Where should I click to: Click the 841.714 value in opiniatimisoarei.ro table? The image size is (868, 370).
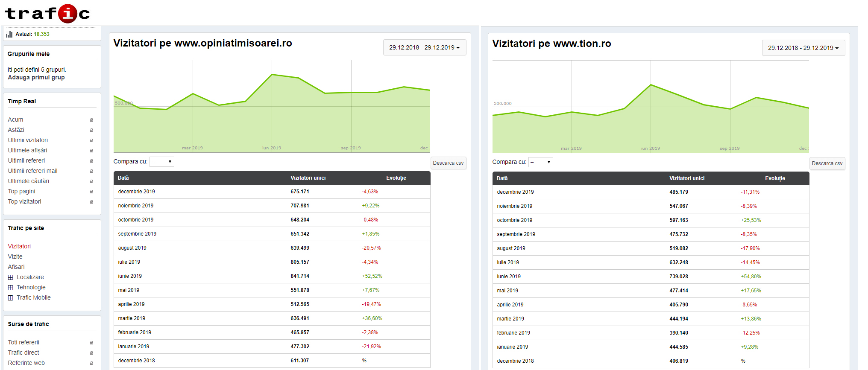click(x=300, y=276)
